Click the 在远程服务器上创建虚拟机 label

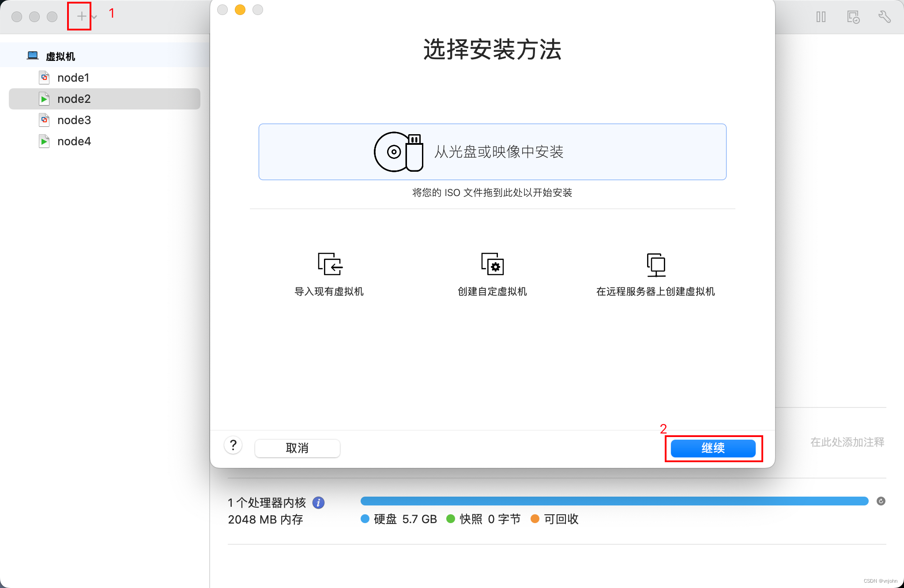click(655, 291)
